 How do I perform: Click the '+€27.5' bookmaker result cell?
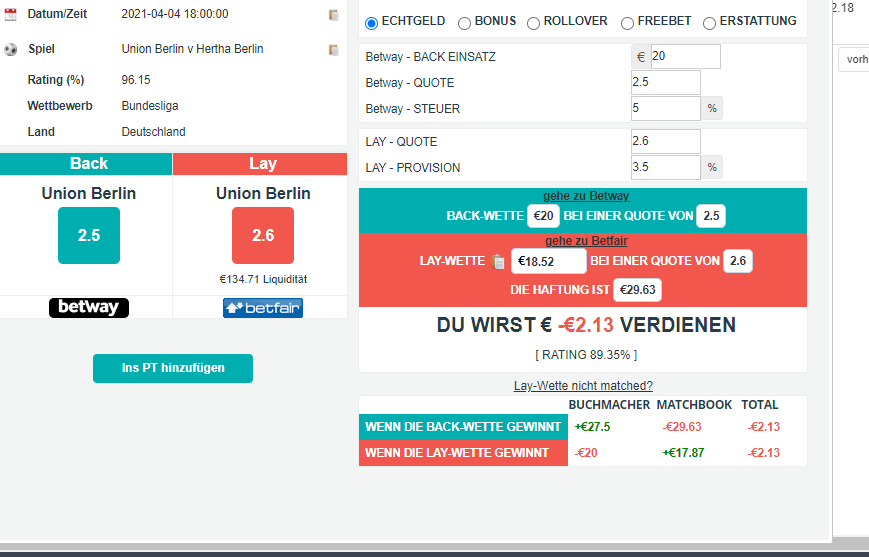tap(592, 427)
